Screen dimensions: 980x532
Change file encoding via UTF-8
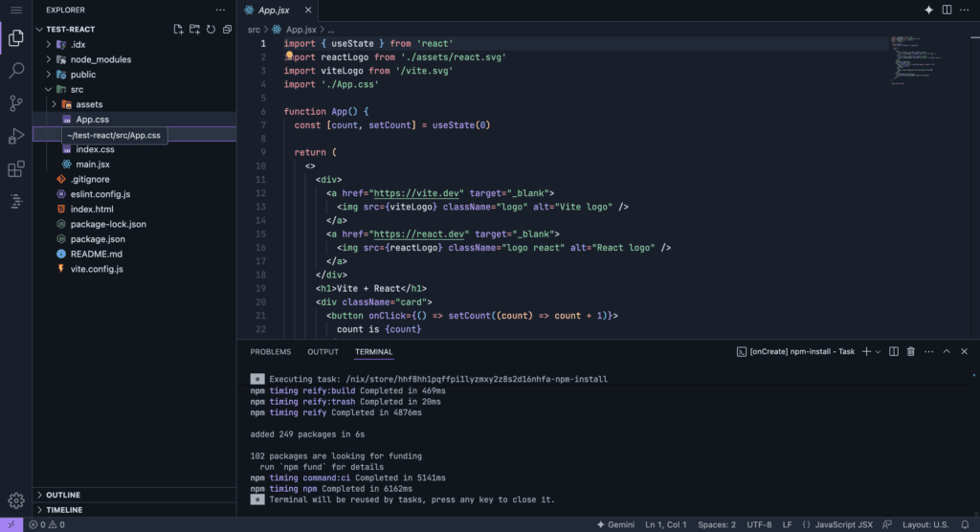(x=759, y=525)
